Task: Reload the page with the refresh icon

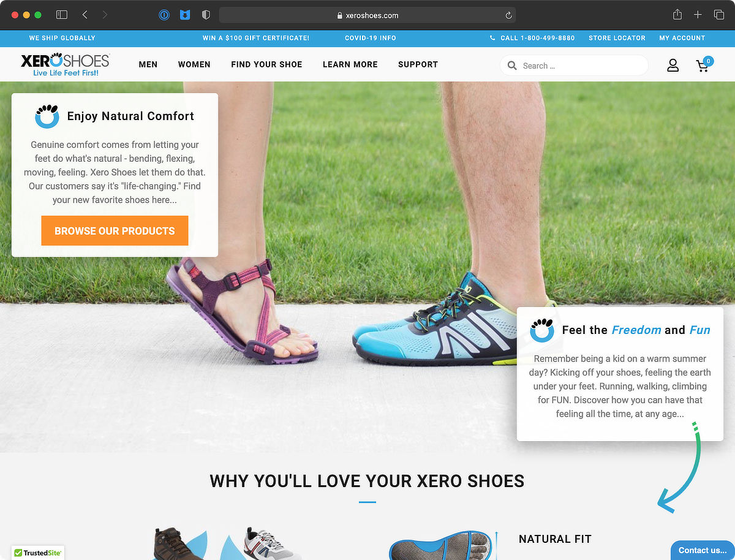Action: click(508, 15)
